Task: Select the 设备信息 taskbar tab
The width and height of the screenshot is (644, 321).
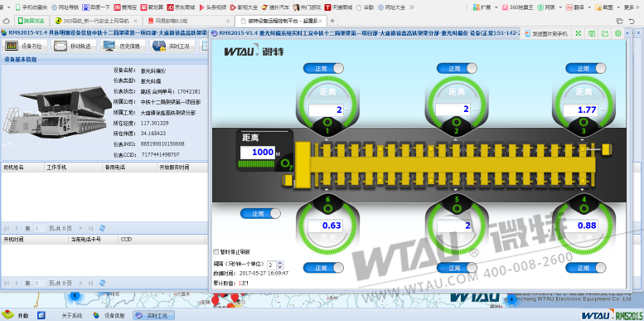Action: coord(109,315)
